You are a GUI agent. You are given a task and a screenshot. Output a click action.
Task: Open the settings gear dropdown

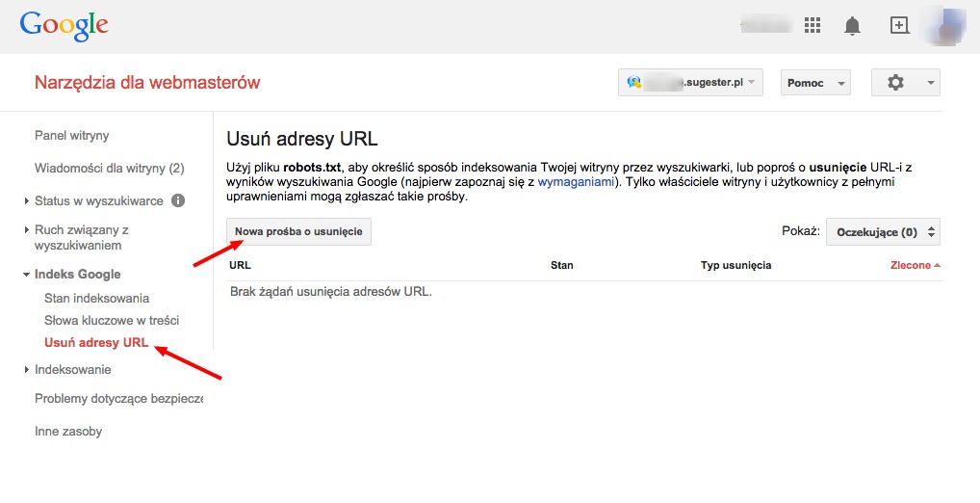coord(906,83)
